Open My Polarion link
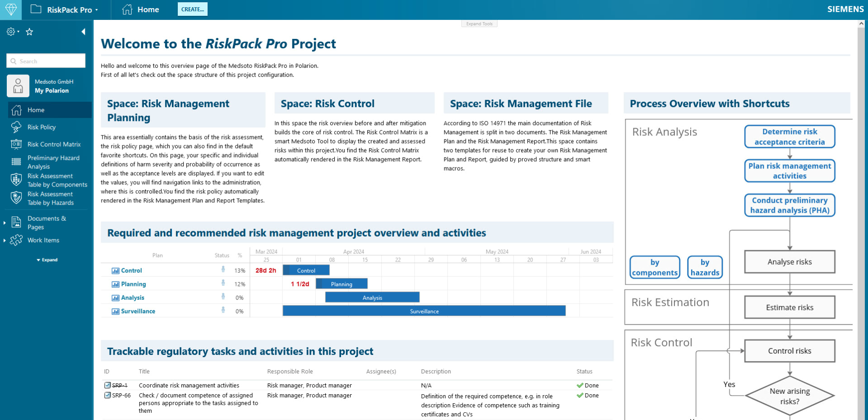 [x=52, y=91]
